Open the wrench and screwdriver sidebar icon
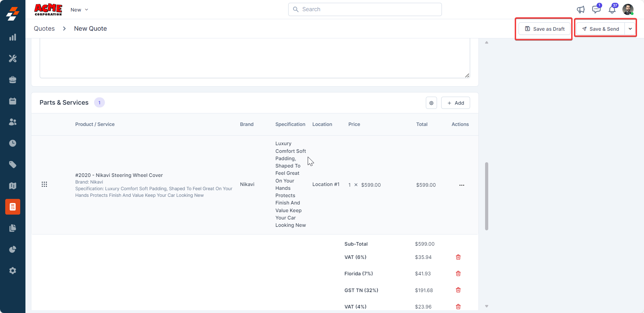 coord(13,59)
